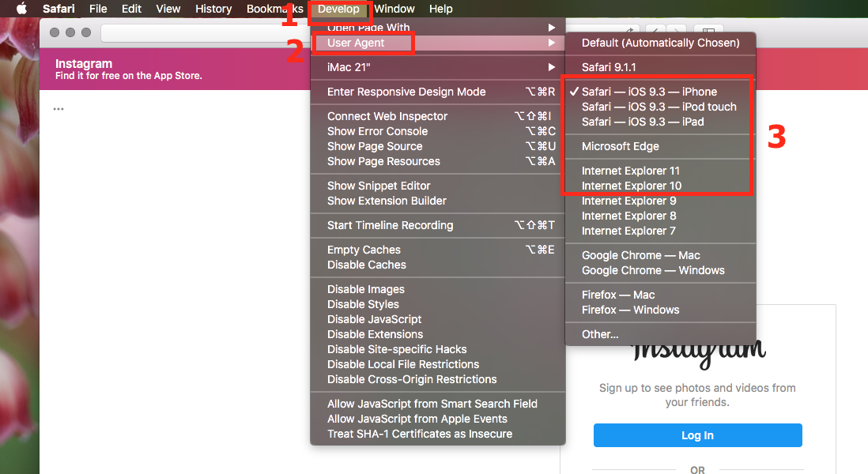The height and width of the screenshot is (474, 868).
Task: Open Show Extension Builder
Action: pos(438,201)
